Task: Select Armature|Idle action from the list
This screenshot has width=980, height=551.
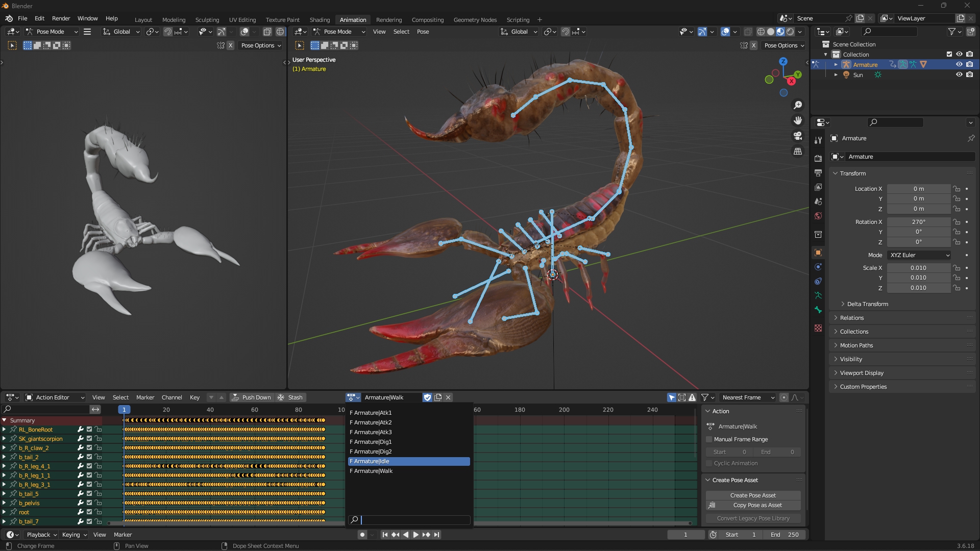Action: [409, 461]
